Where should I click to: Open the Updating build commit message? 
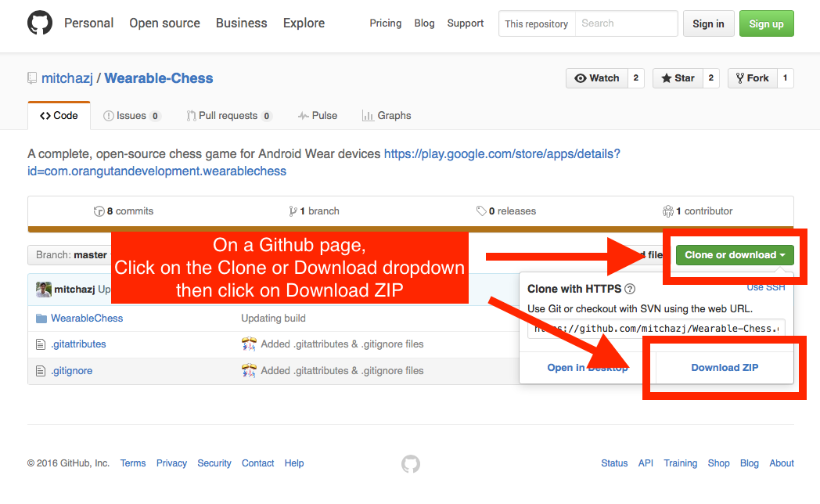[x=273, y=319]
